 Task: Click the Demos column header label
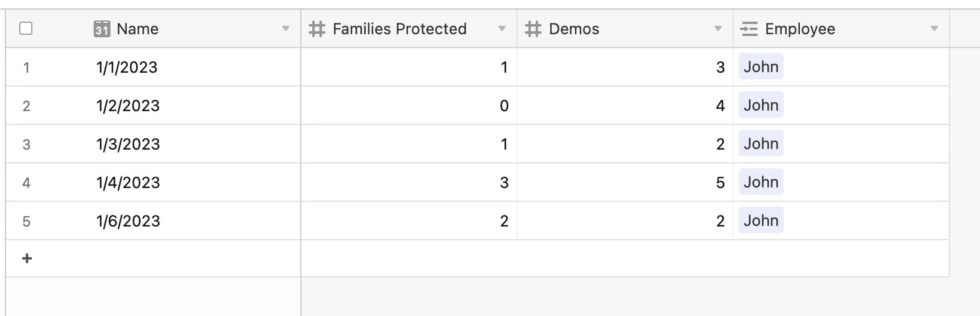pyautogui.click(x=574, y=29)
